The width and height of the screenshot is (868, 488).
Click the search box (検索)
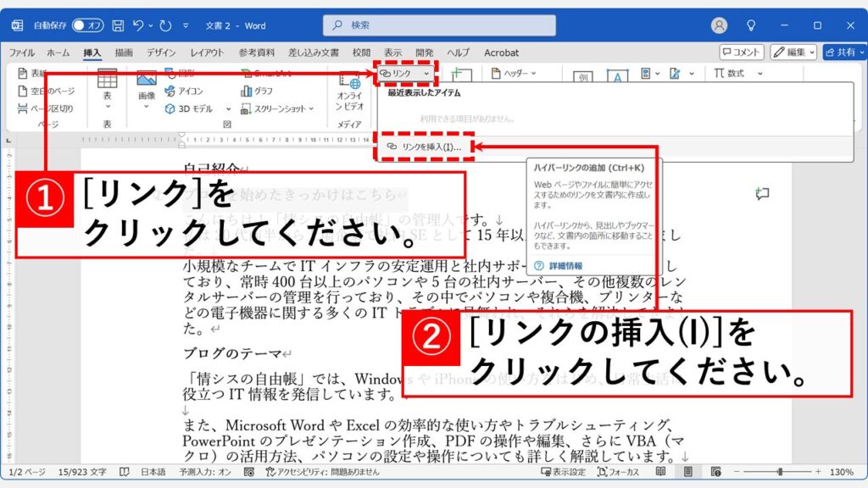coord(439,25)
